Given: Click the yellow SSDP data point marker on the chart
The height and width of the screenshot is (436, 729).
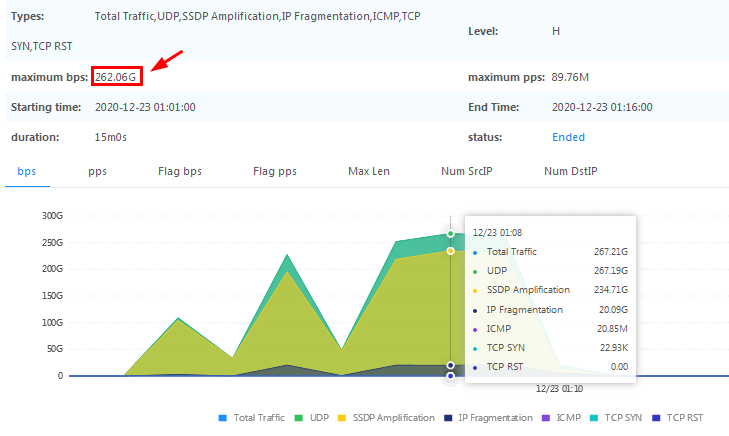Looking at the screenshot, I should pos(451,251).
